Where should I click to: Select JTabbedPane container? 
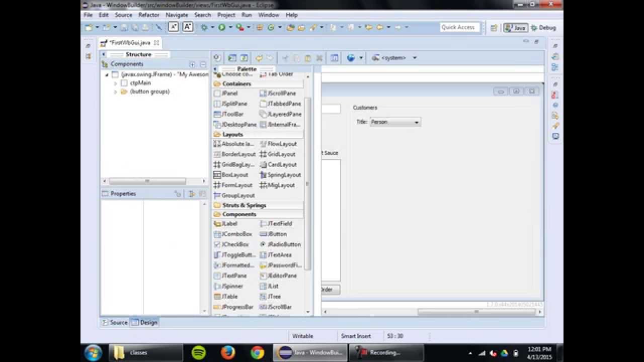tap(281, 104)
